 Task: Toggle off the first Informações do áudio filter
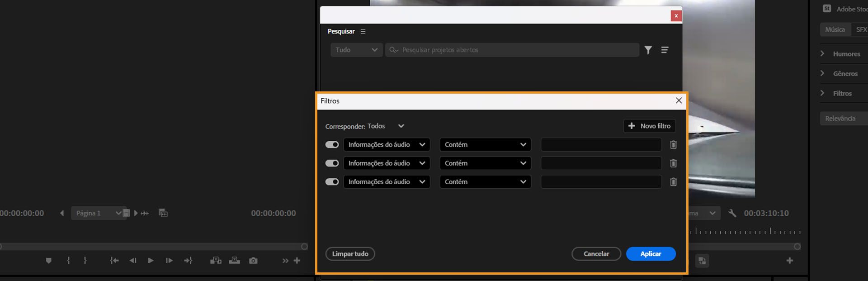[x=332, y=145]
